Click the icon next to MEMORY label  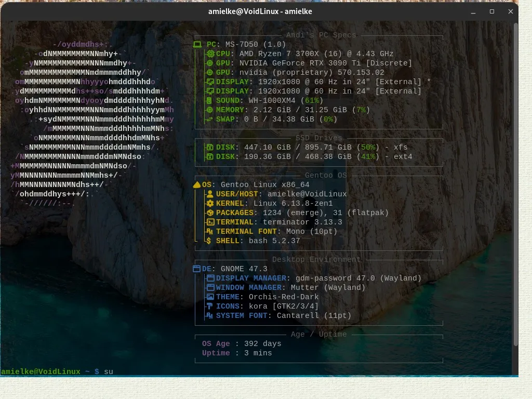pos(210,110)
